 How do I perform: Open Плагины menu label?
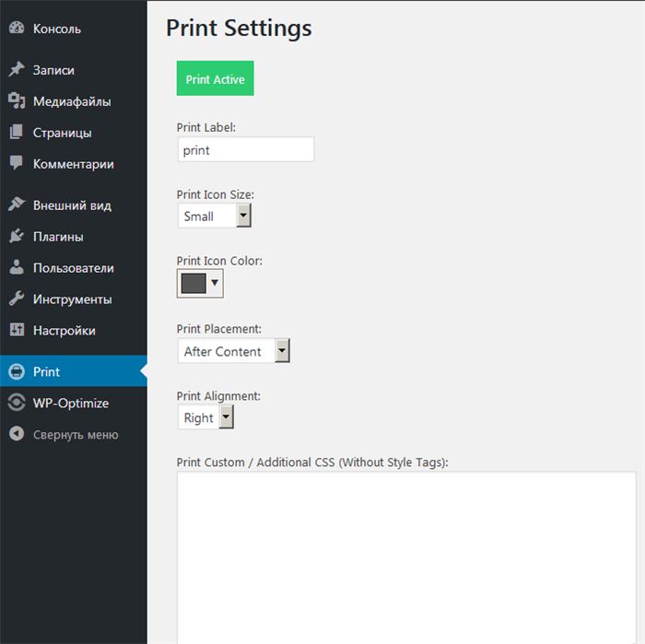(x=58, y=237)
